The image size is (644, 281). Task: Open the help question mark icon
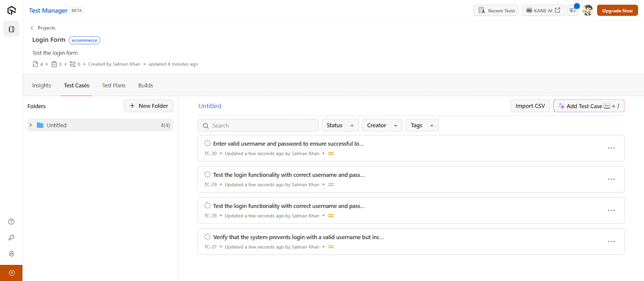[x=11, y=222]
